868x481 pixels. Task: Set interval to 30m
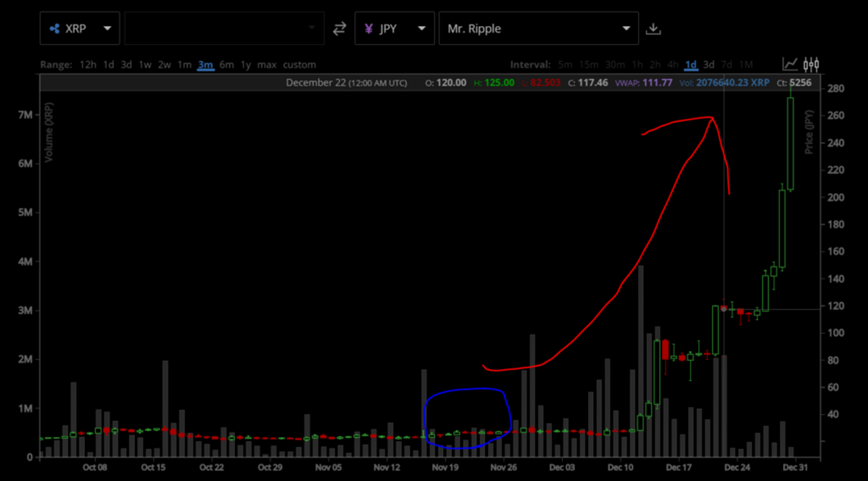click(x=615, y=65)
